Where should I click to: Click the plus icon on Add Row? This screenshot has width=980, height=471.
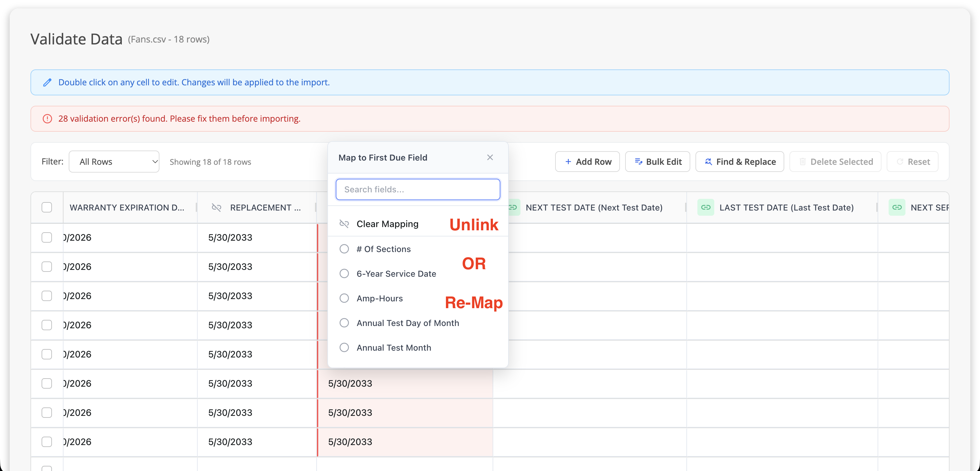pos(568,162)
